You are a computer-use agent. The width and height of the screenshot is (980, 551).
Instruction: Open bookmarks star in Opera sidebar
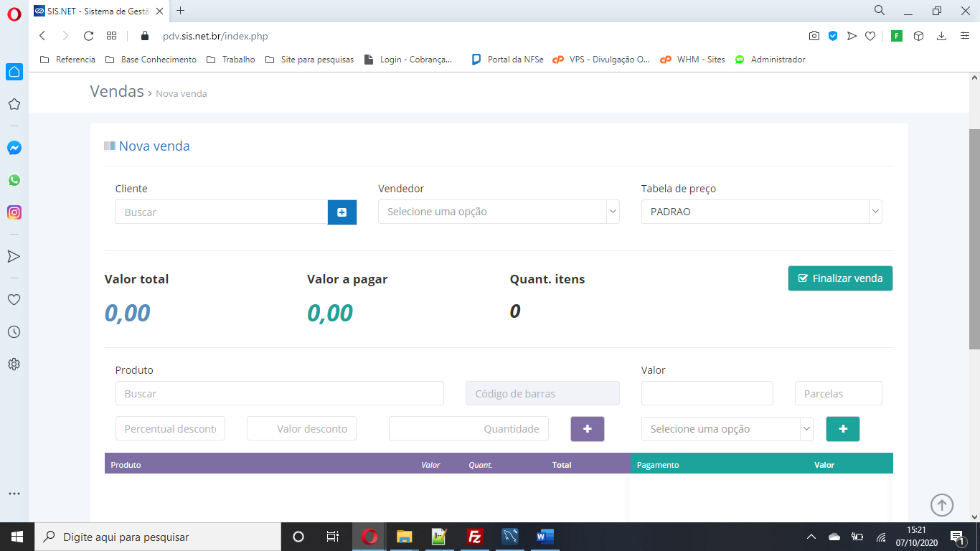(x=14, y=104)
